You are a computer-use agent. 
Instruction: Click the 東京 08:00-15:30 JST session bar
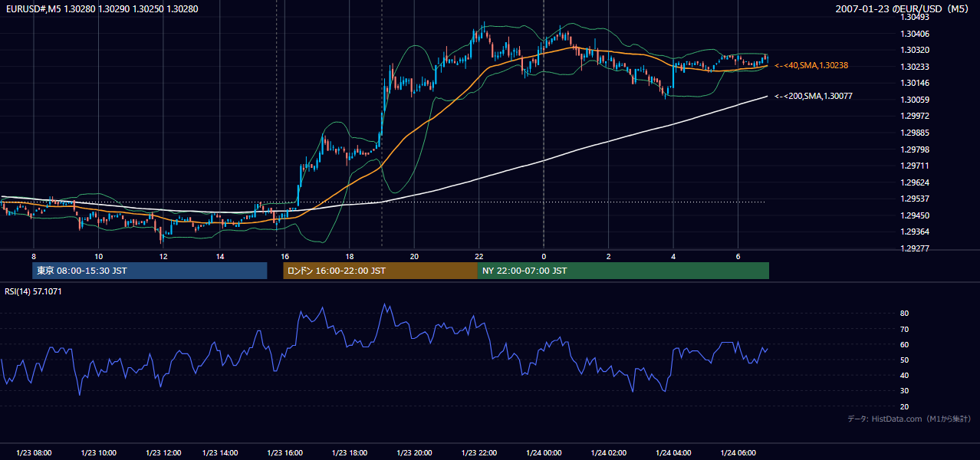pos(150,271)
